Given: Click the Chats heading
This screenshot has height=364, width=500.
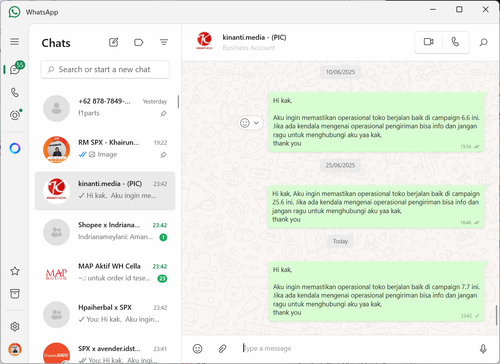Looking at the screenshot, I should (56, 43).
